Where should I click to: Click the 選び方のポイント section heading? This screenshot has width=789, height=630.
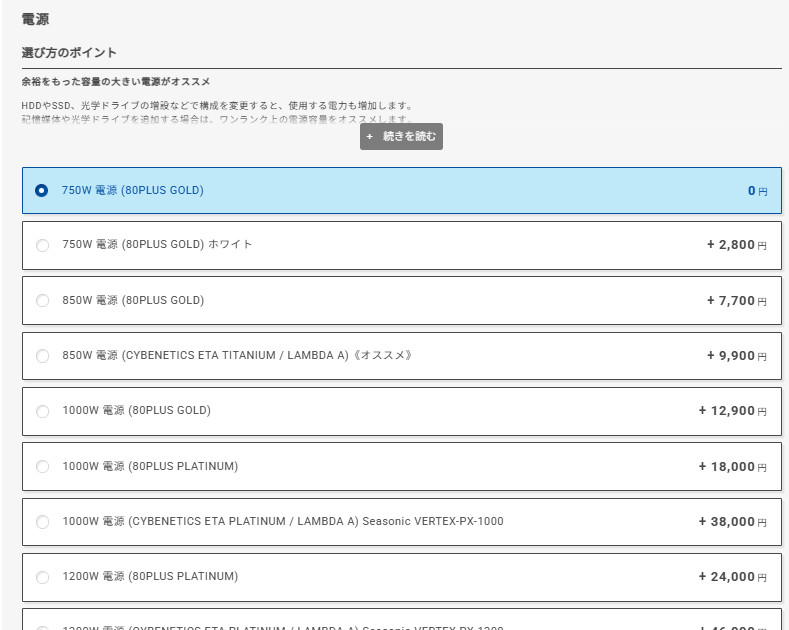click(x=69, y=52)
